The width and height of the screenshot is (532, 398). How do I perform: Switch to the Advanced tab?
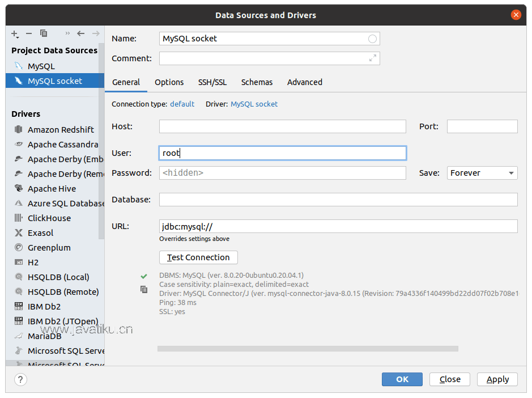305,82
